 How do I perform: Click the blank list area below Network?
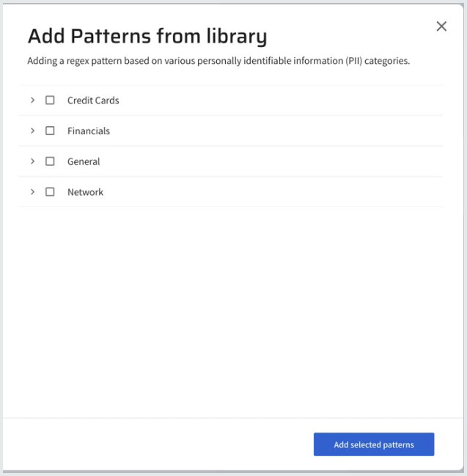coord(231,308)
